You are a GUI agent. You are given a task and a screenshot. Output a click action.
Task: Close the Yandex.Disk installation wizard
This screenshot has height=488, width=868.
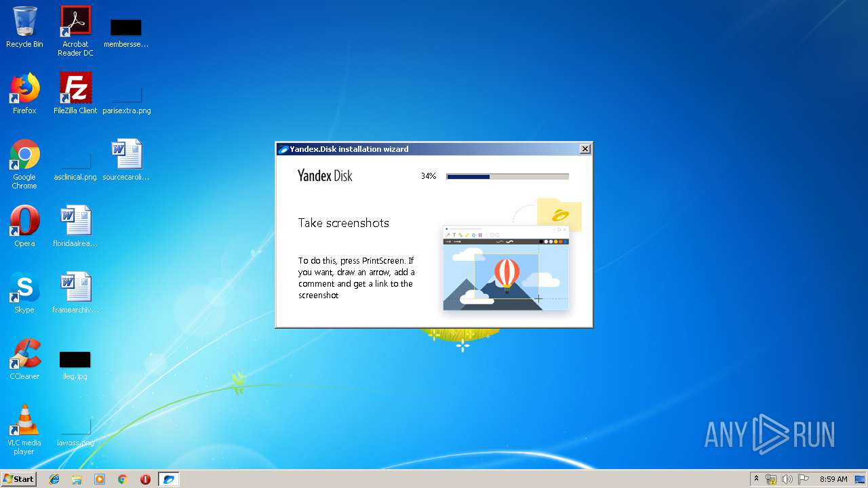click(585, 149)
